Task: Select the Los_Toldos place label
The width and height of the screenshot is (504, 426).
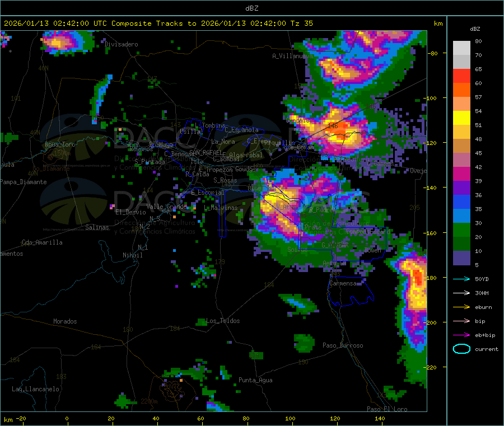Action: tap(223, 321)
